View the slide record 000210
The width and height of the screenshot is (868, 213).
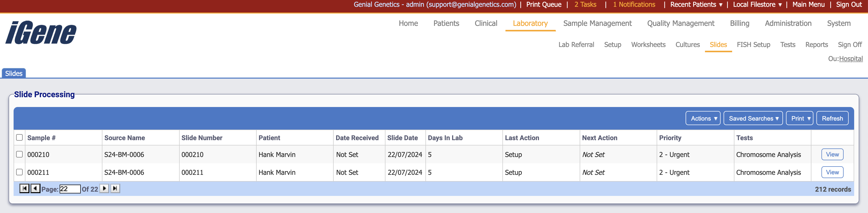point(832,154)
